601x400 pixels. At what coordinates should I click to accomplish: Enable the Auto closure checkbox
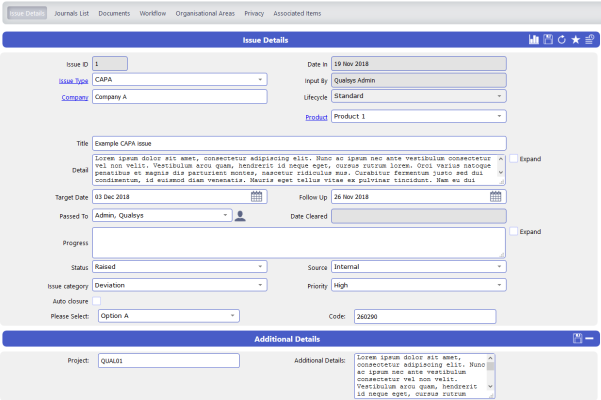coord(97,301)
